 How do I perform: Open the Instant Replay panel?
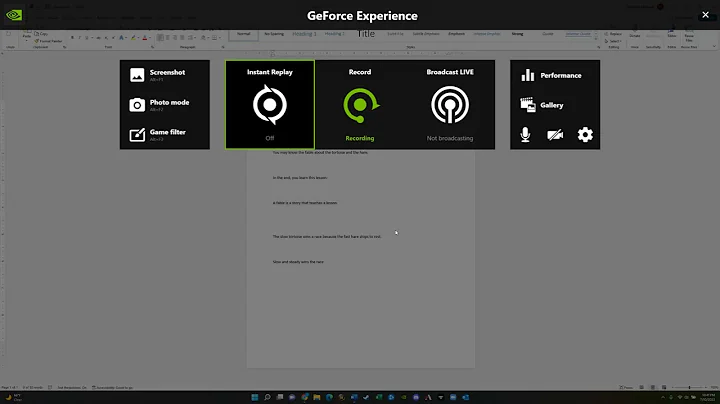pyautogui.click(x=270, y=105)
